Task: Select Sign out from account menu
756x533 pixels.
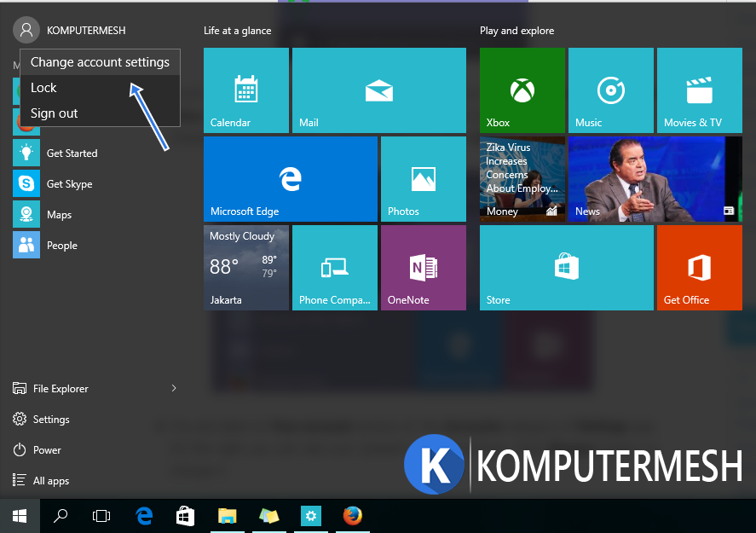Action: point(55,113)
